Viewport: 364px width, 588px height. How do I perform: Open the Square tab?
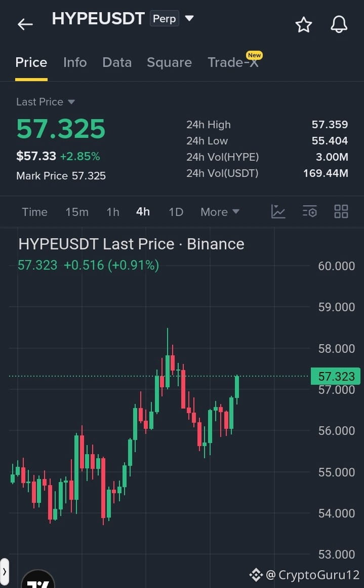[169, 62]
